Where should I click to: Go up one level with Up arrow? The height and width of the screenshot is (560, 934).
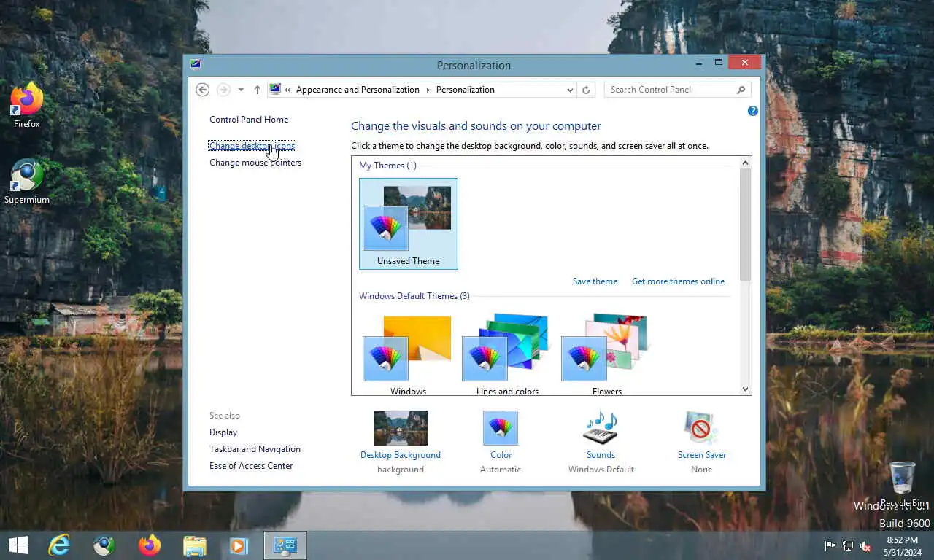click(x=258, y=90)
